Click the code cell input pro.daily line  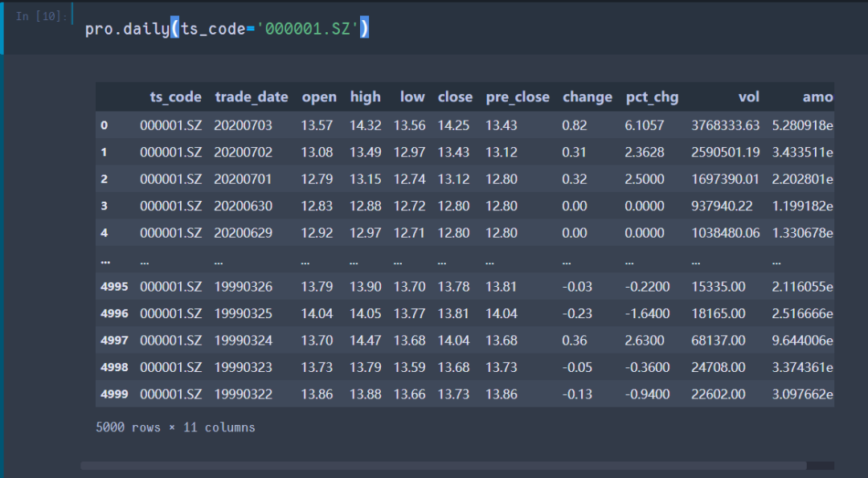(227, 28)
